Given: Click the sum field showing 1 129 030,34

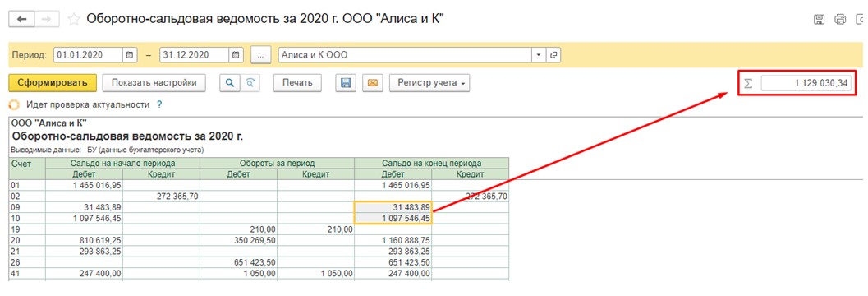Looking at the screenshot, I should 806,83.
